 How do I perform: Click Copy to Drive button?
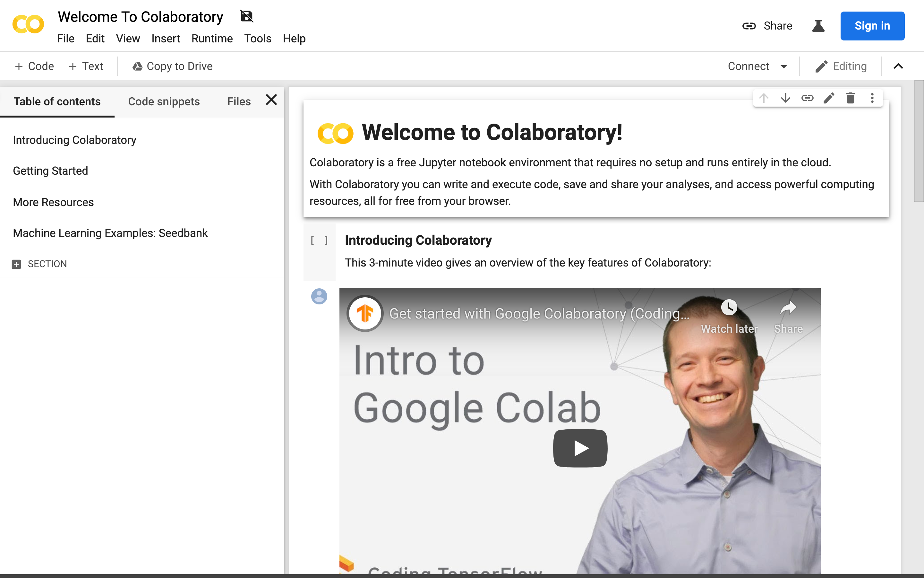click(x=173, y=66)
